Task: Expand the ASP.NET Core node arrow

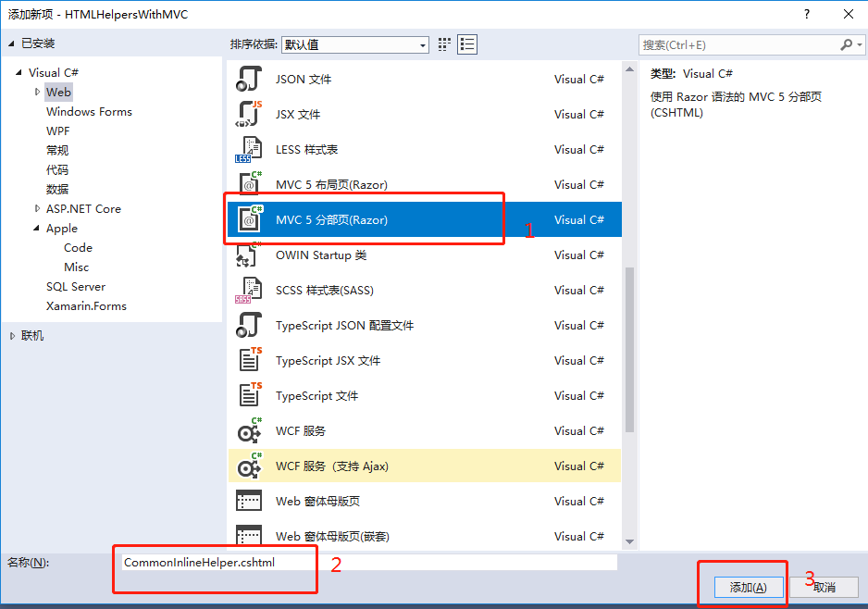Action: [37, 209]
